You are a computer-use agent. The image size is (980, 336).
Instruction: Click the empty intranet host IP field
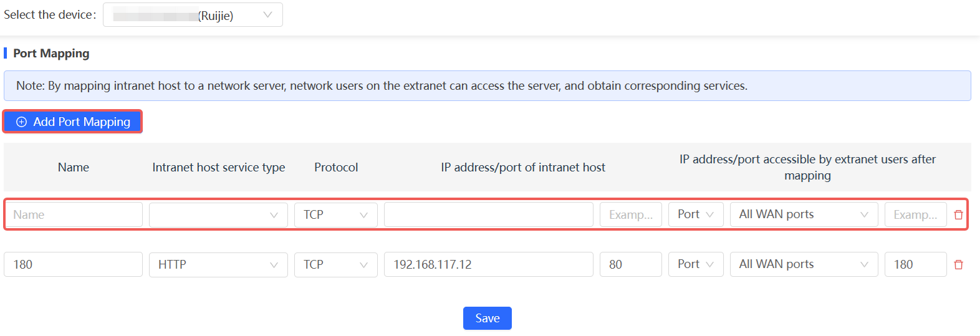click(488, 214)
